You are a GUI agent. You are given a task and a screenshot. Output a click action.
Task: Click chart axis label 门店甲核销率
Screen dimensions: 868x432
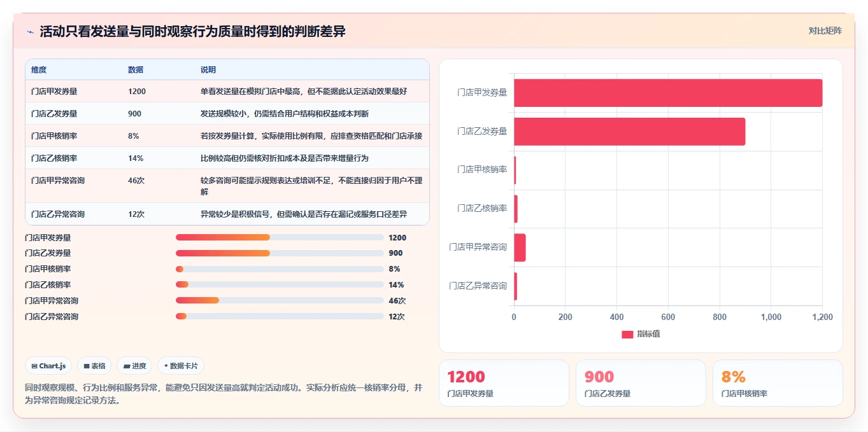481,169
